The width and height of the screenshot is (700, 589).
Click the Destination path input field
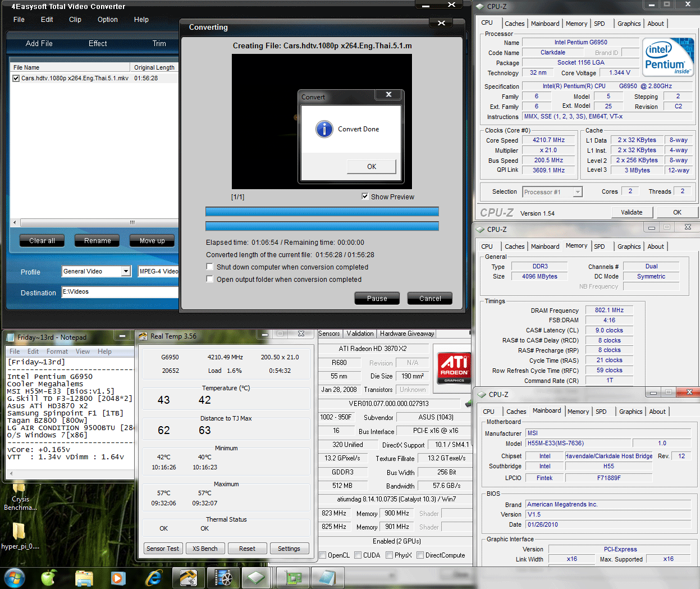[x=120, y=292]
